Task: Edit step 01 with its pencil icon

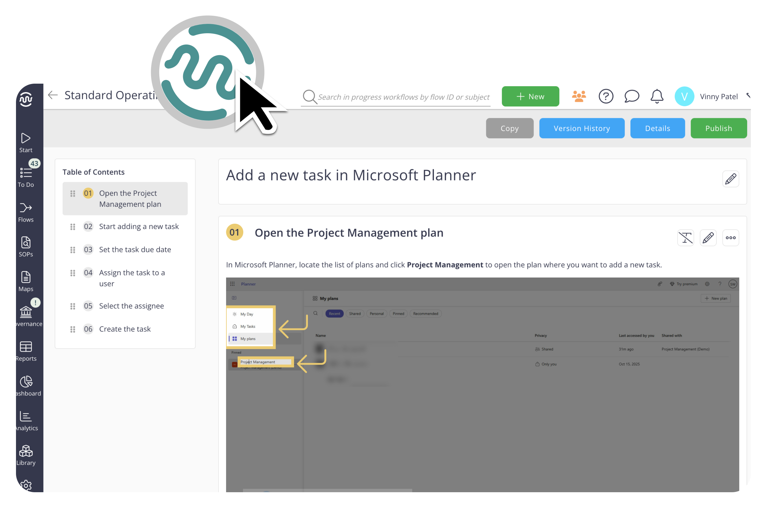Action: click(708, 238)
